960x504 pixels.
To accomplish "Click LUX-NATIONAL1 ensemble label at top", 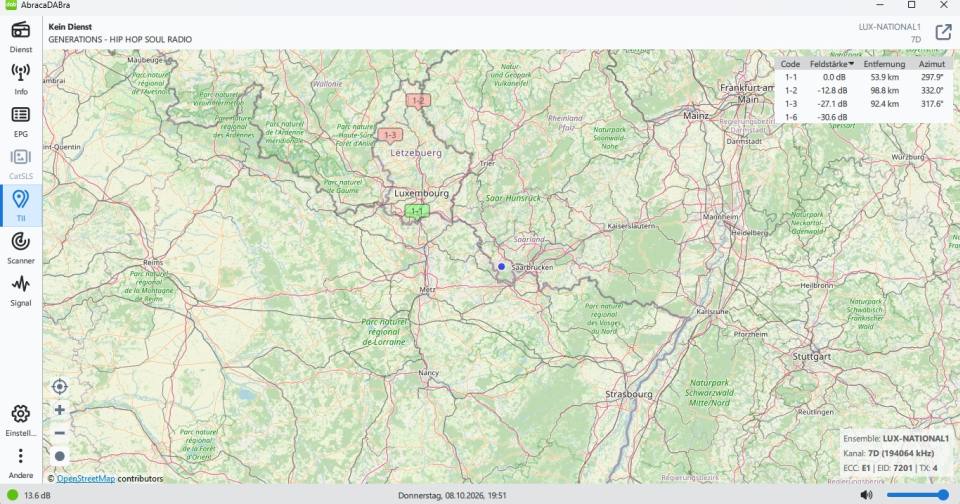I will pos(890,27).
